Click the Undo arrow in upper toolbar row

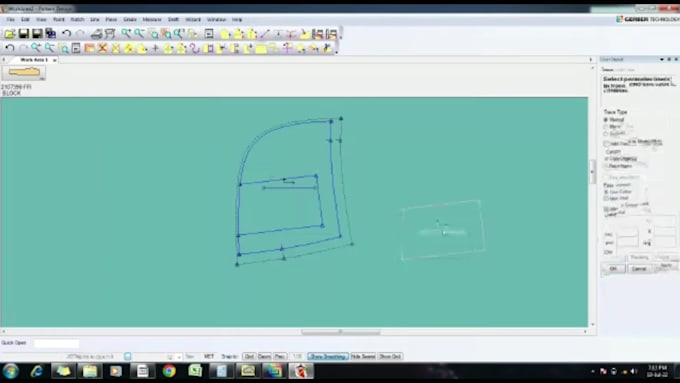pyautogui.click(x=66, y=33)
